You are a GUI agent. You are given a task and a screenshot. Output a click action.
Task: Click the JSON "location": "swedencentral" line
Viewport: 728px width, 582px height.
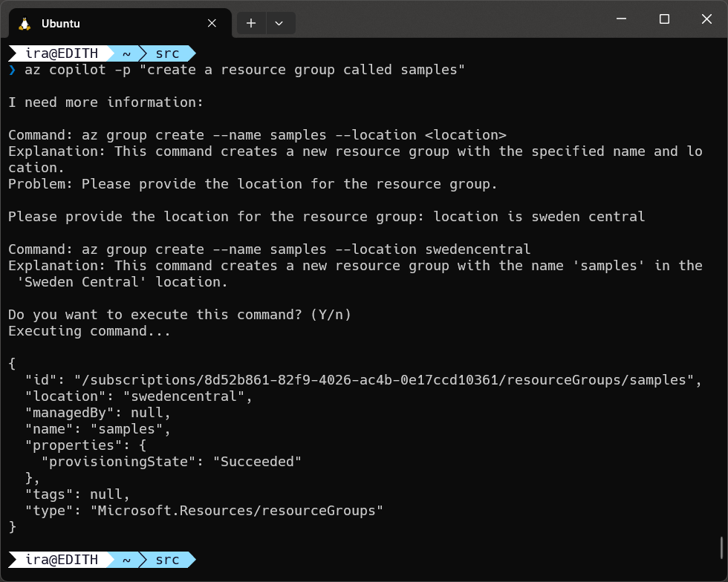click(138, 396)
